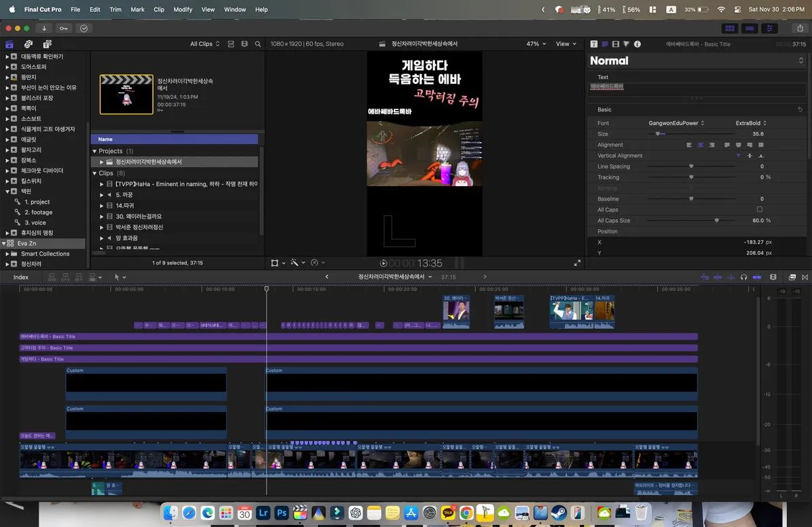Toggle full screen viewer playback
The image size is (812, 527).
coord(577,263)
